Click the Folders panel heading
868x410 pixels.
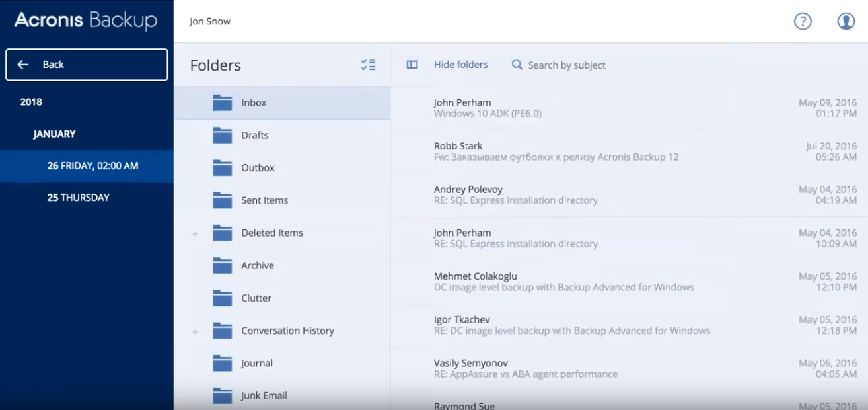(x=215, y=65)
